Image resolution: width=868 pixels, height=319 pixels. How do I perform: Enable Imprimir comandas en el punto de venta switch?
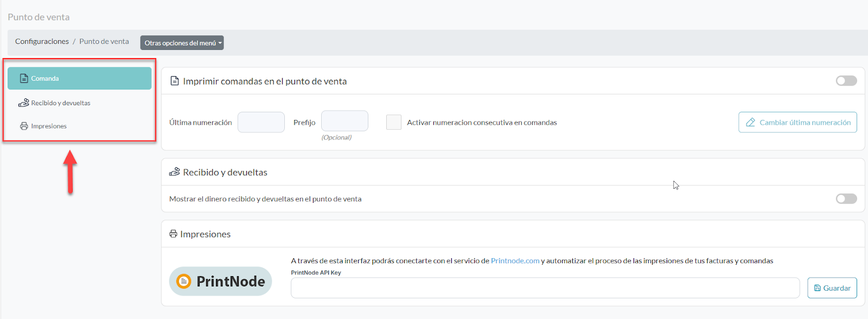tap(846, 81)
